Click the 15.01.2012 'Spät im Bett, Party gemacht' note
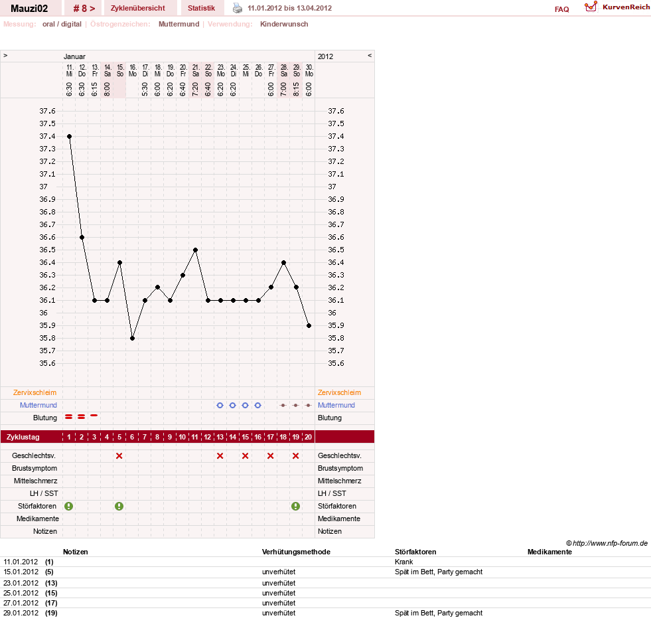The height and width of the screenshot is (644, 651). click(439, 572)
